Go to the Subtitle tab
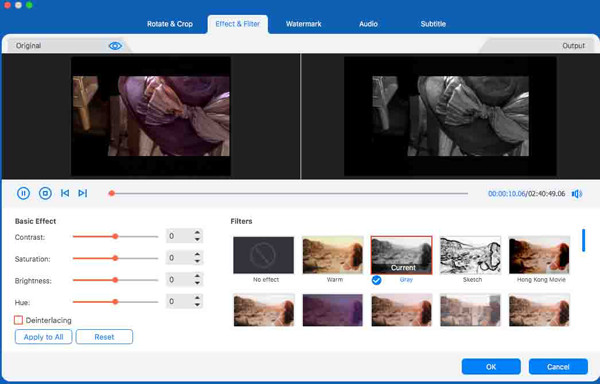600x384 pixels. pyautogui.click(x=433, y=24)
